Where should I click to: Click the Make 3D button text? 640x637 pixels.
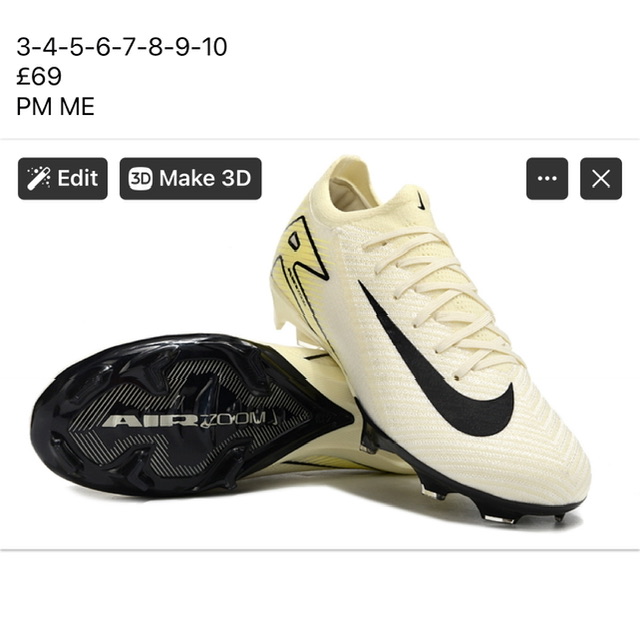(205, 178)
